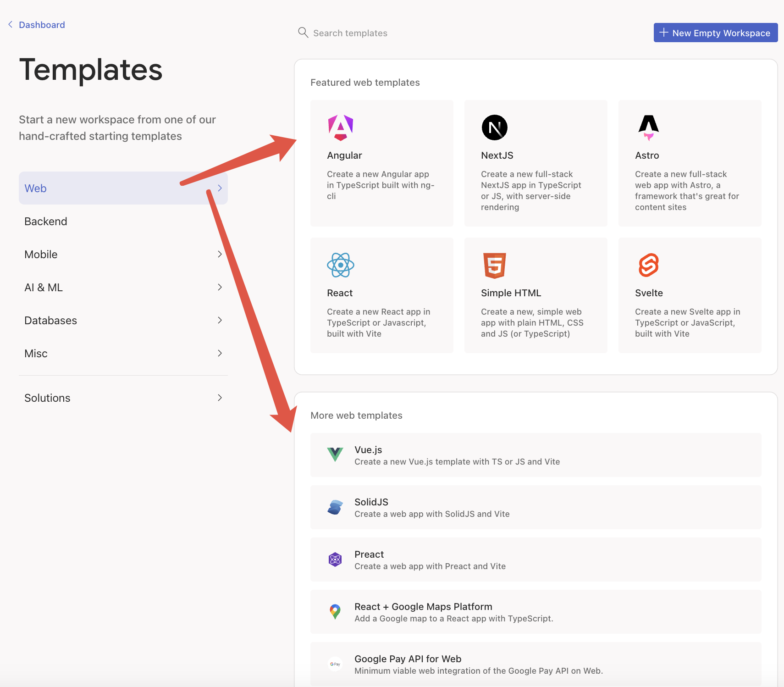The height and width of the screenshot is (687, 784).
Task: Click the SolidJS logo icon
Action: coord(335,507)
